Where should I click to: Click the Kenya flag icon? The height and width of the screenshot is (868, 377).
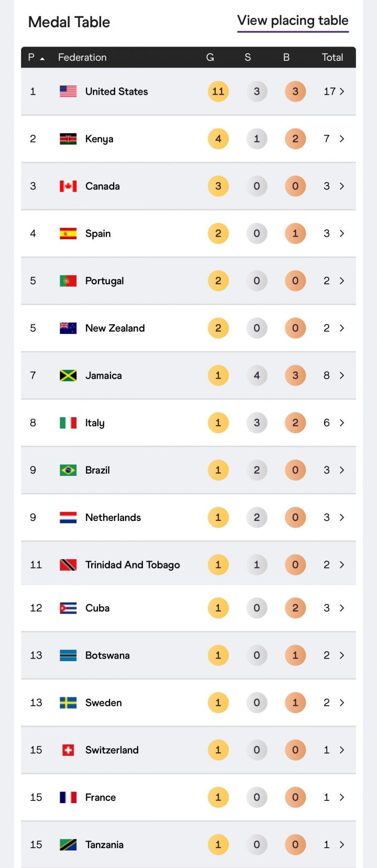pos(68,139)
